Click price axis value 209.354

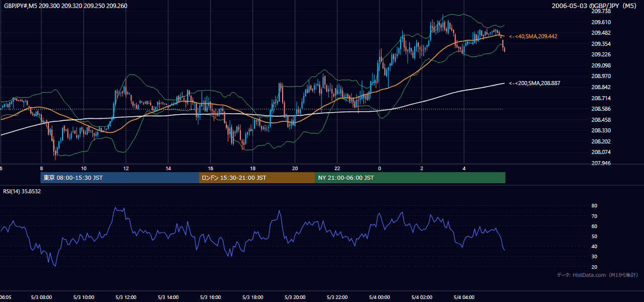tap(601, 44)
